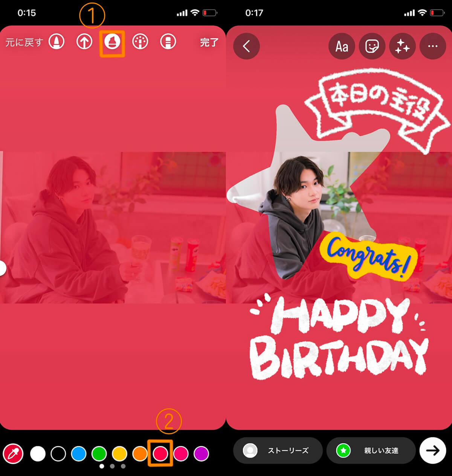Select the eraser tool
This screenshot has width=452, height=476.
pos(168,43)
